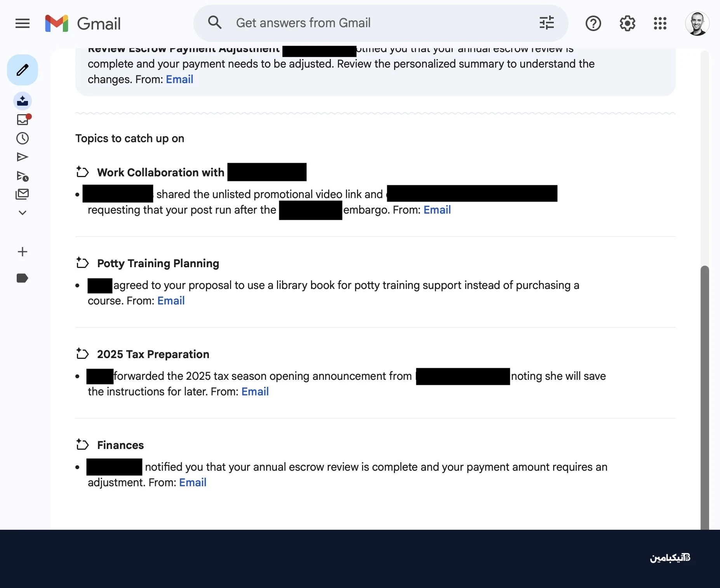Open the Sent folder paper-plane icon
The height and width of the screenshot is (588, 720).
click(23, 157)
